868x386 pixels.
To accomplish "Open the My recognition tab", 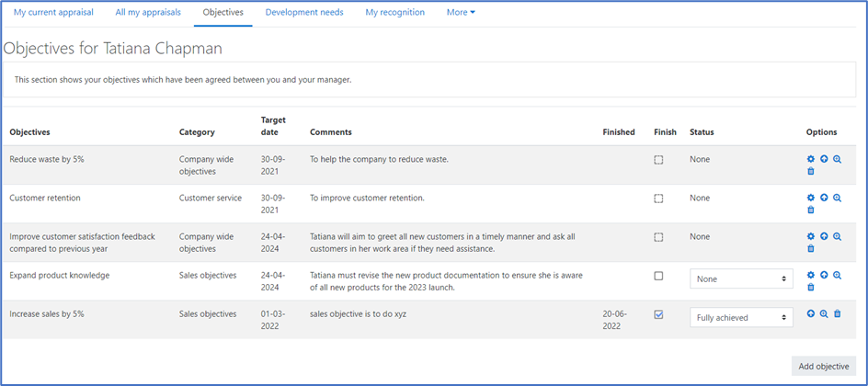I will click(395, 12).
